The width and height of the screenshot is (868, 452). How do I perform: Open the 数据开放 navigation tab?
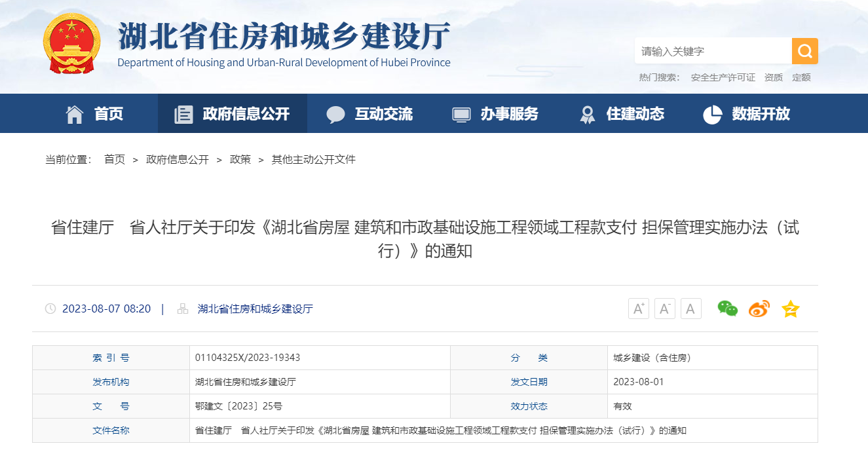pyautogui.click(x=747, y=113)
